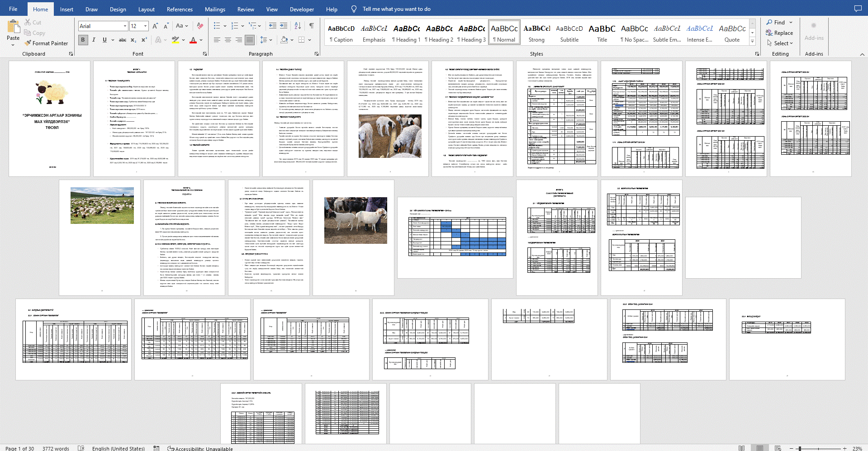
Task: Toggle Show/Hide paragraph marks
Action: [312, 26]
